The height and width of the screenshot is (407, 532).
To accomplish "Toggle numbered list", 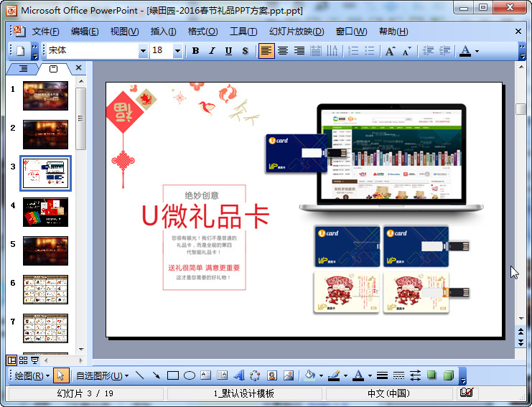I will tap(353, 51).
